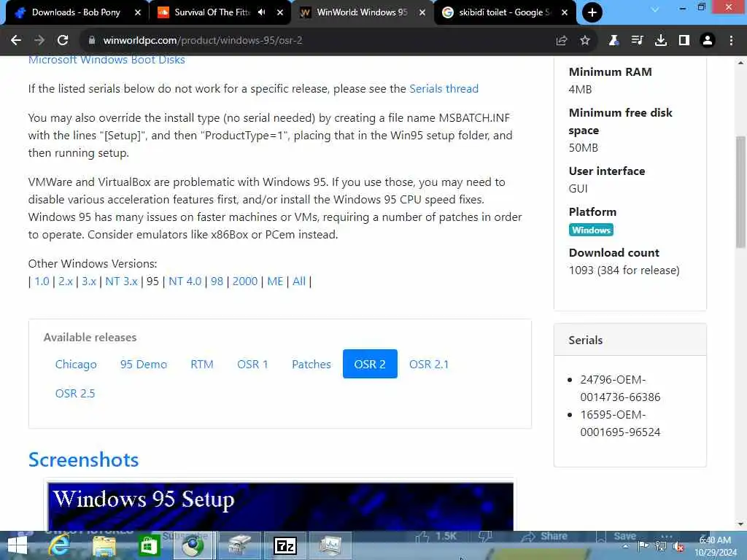
Task: Open Windows 3.x version link
Action: click(x=89, y=281)
